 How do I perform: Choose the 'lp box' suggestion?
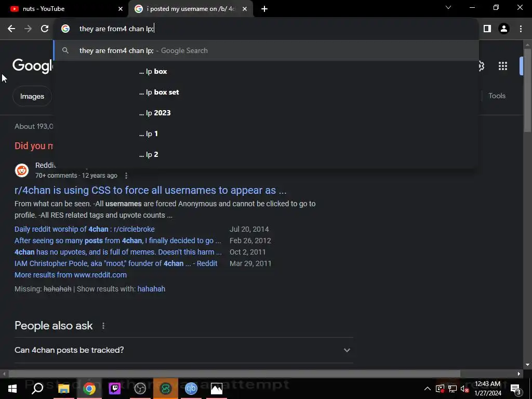point(266,72)
